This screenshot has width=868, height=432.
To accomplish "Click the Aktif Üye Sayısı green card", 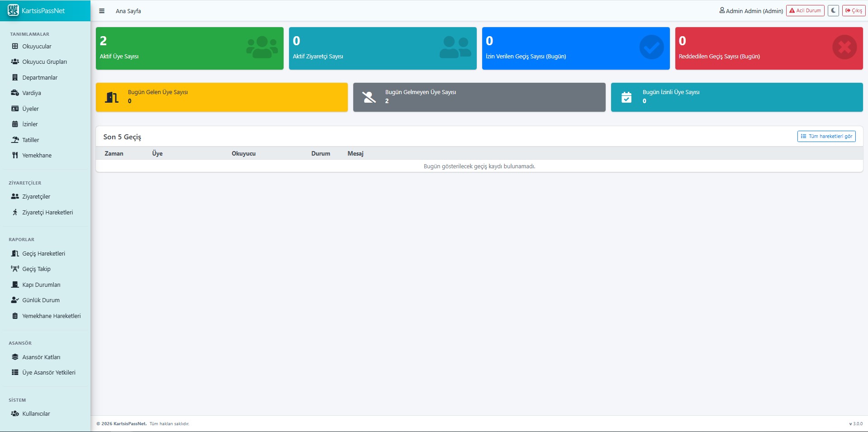I will (190, 48).
